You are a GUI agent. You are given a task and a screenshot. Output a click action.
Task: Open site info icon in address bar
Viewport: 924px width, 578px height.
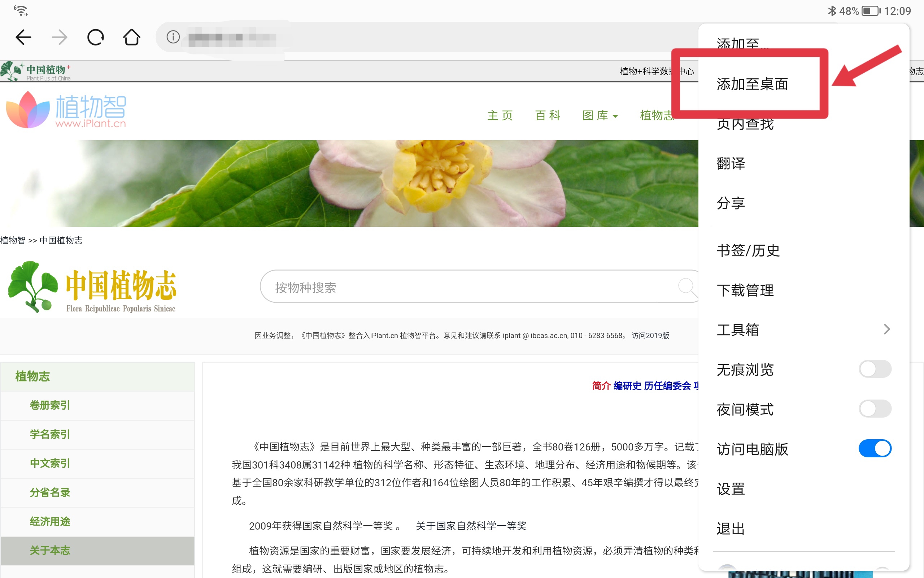pos(173,37)
